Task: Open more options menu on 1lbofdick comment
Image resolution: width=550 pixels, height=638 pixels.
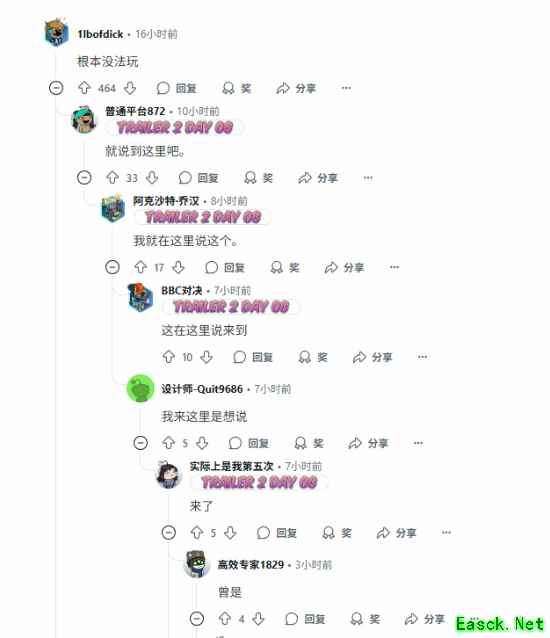Action: [x=346, y=88]
